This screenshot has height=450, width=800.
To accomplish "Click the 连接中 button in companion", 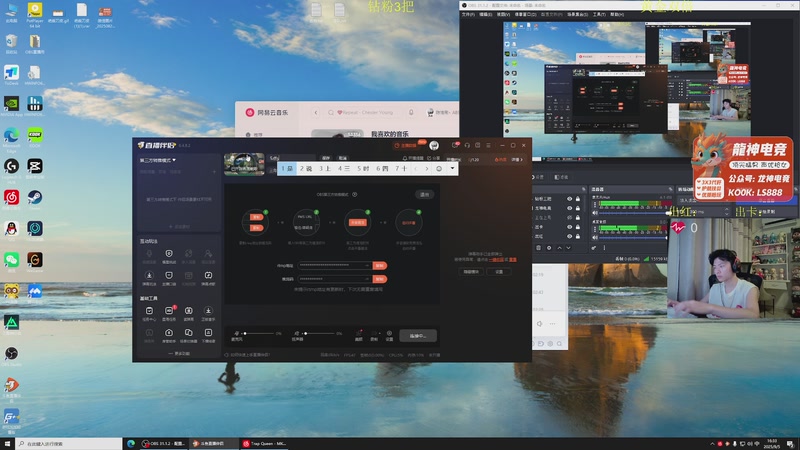I will point(418,336).
